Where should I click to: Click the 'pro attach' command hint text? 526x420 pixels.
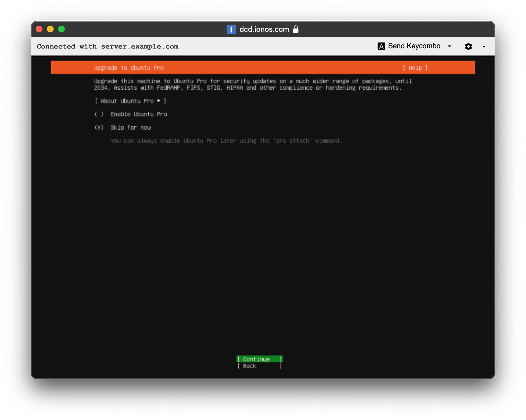[226, 141]
